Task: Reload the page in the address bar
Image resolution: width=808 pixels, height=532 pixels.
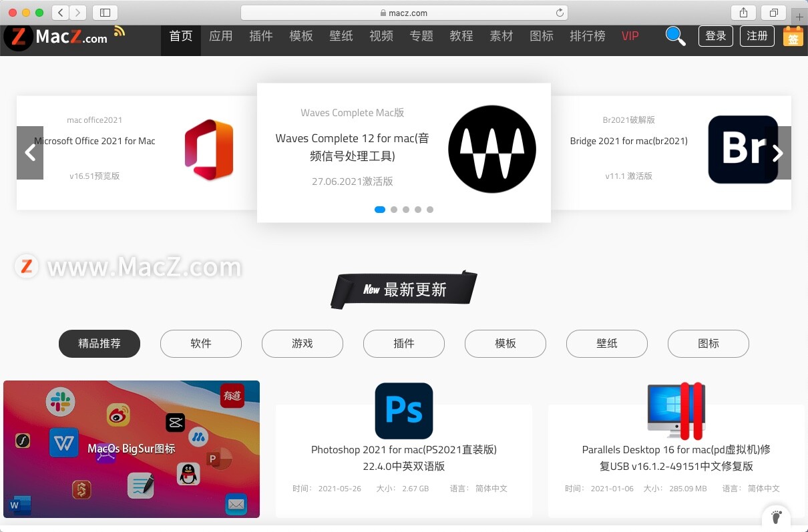Action: pyautogui.click(x=560, y=13)
